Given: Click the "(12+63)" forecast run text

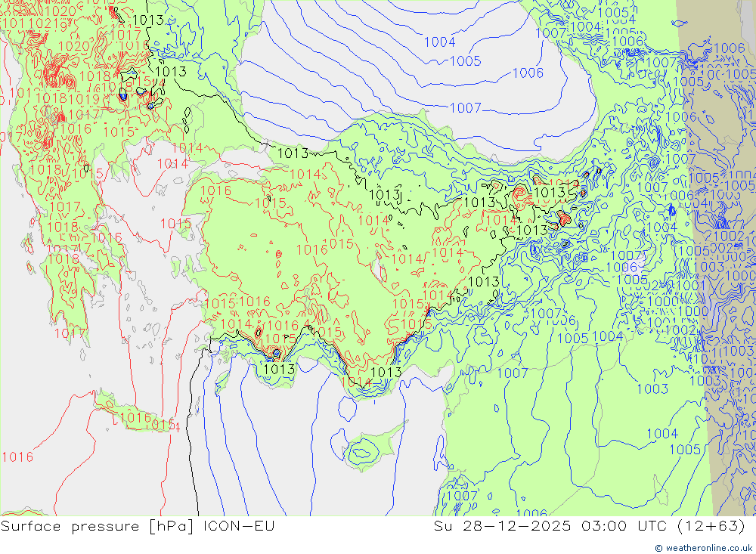Looking at the screenshot, I should [712, 526].
